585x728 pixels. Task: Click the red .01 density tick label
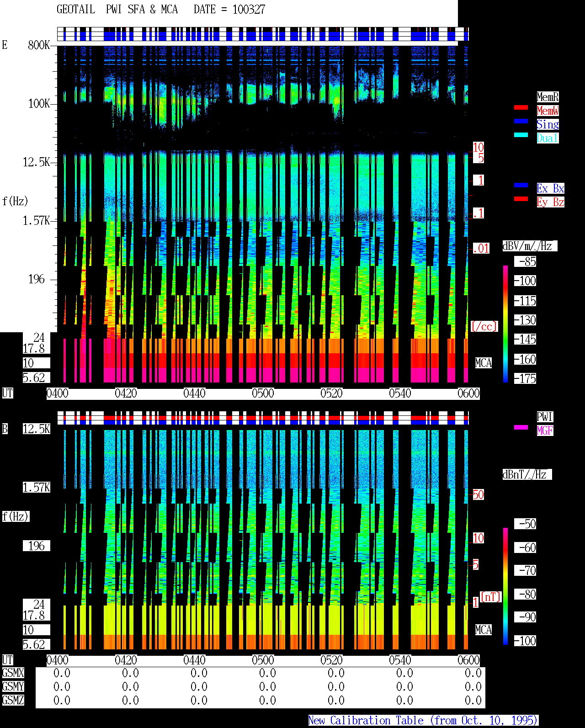[x=481, y=249]
